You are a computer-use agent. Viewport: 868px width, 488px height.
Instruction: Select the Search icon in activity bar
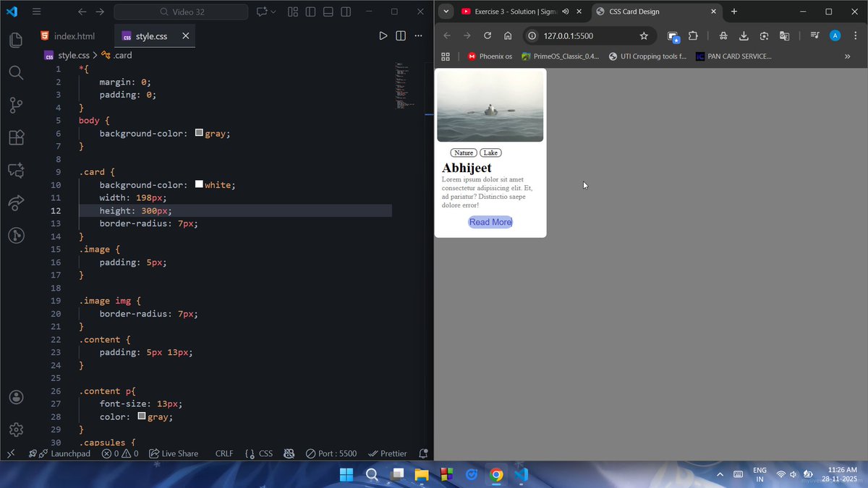(x=16, y=72)
